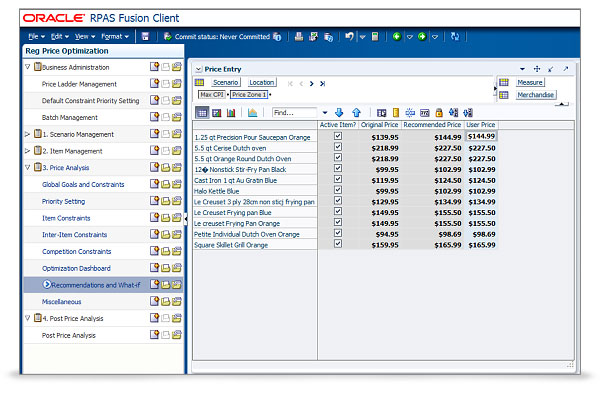Click the Find text input field

[x=294, y=112]
